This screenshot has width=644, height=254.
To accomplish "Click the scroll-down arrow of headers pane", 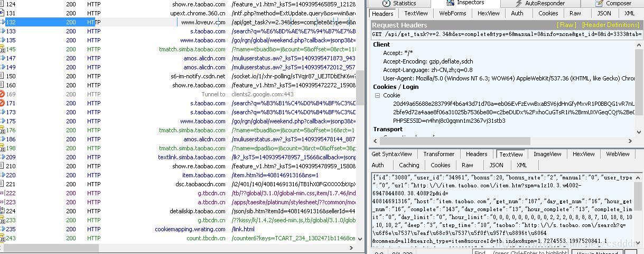I will click(639, 132).
